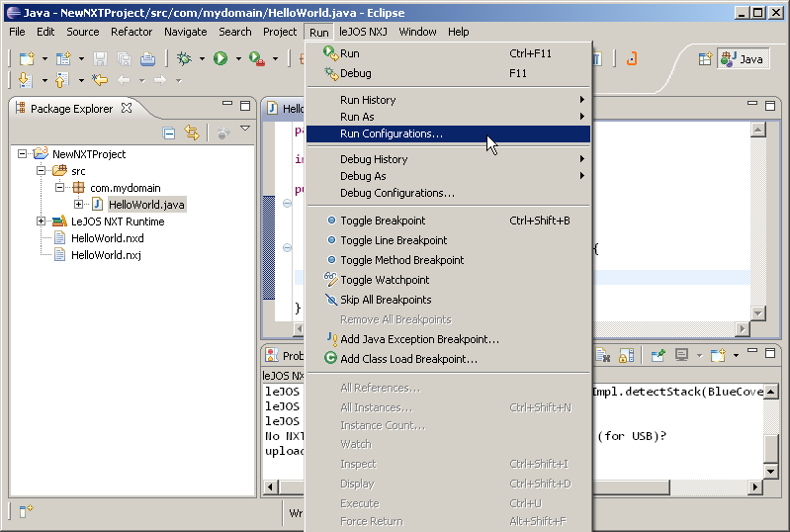The height and width of the screenshot is (532, 790).
Task: Open the Project menu
Action: pos(280,32)
